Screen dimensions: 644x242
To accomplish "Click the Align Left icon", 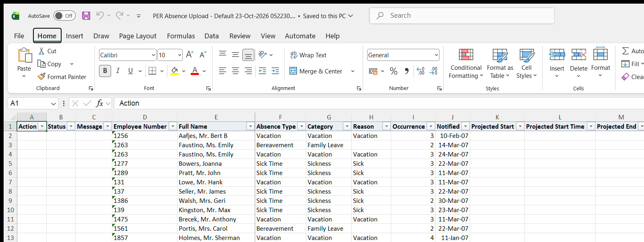I will (x=223, y=71).
